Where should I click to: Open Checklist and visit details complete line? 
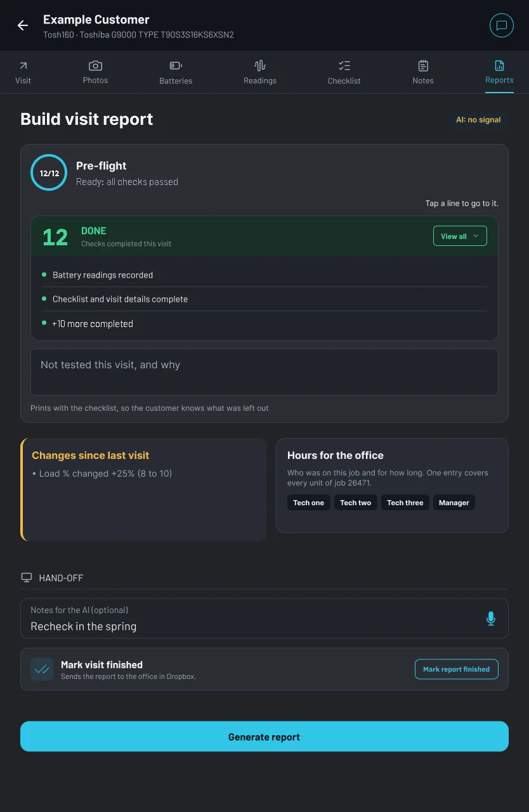pyautogui.click(x=264, y=299)
